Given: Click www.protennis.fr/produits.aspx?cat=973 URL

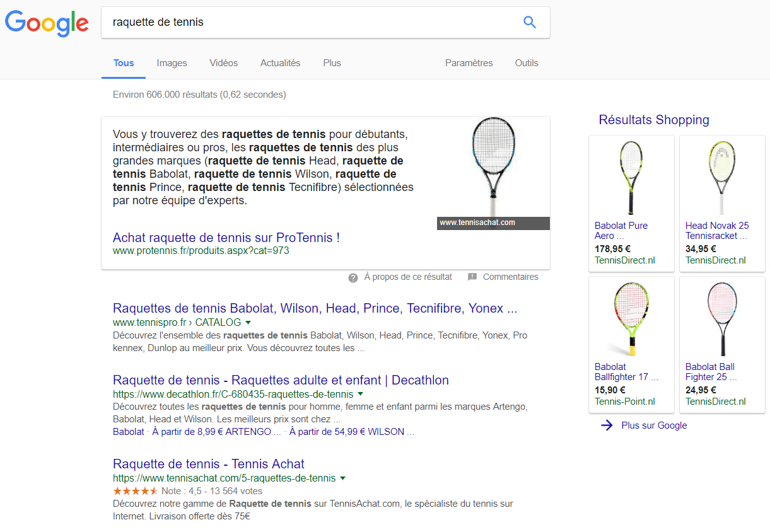Looking at the screenshot, I should [x=201, y=251].
